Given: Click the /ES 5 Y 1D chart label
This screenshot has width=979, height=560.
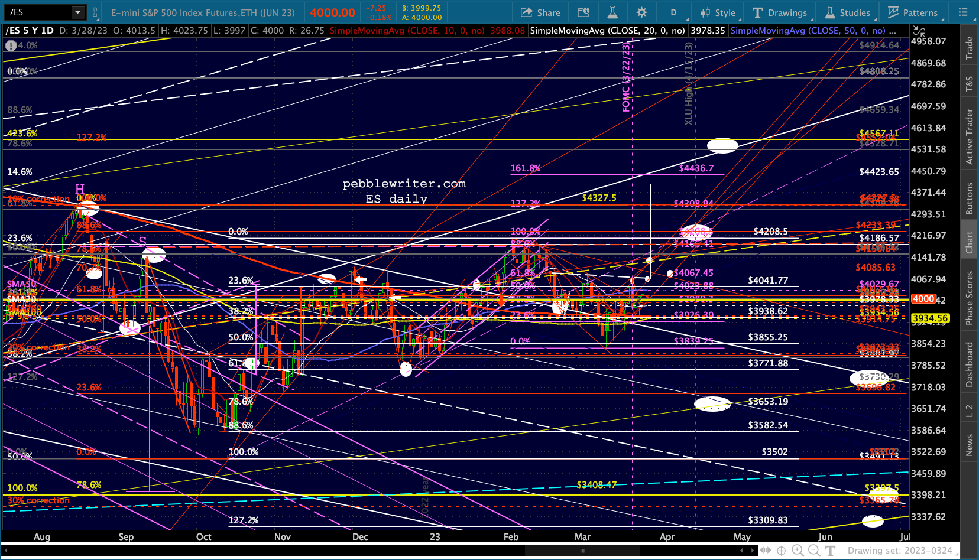Looking at the screenshot, I should click(x=30, y=31).
